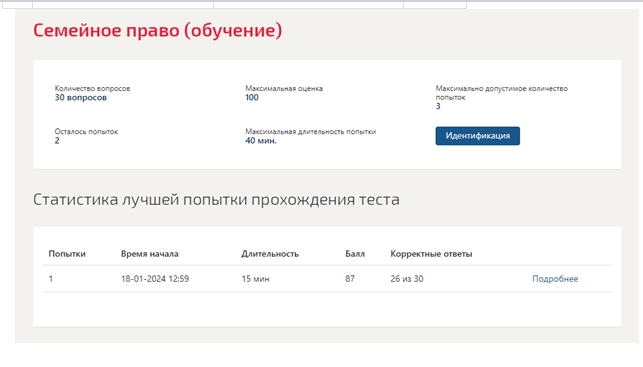Open the Подробнее link for attempt 1
The image size is (643, 367).
(x=555, y=279)
